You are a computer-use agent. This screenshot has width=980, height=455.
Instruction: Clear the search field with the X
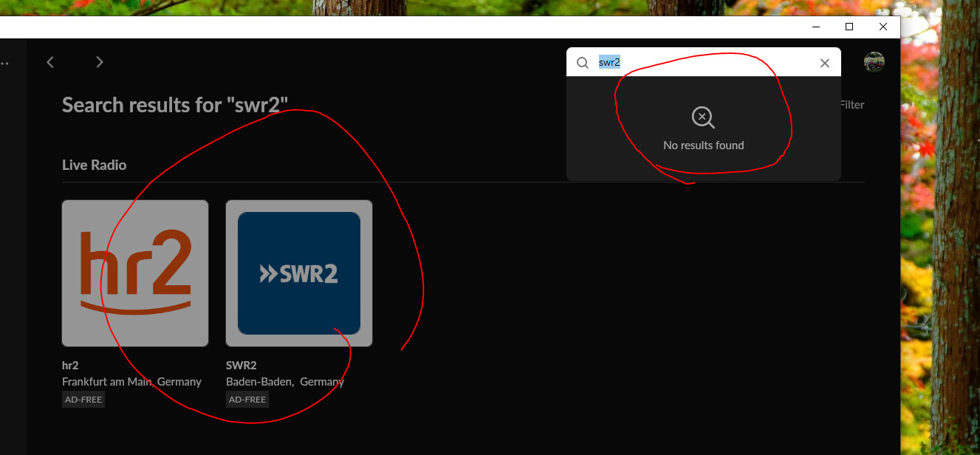pyautogui.click(x=825, y=63)
